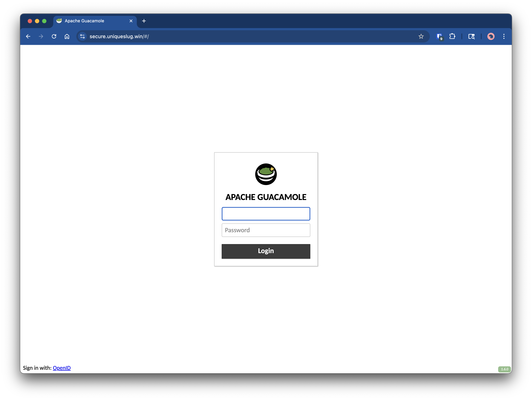The width and height of the screenshot is (532, 400).
Task: Click the browser forward arrow
Action: pyautogui.click(x=41, y=36)
